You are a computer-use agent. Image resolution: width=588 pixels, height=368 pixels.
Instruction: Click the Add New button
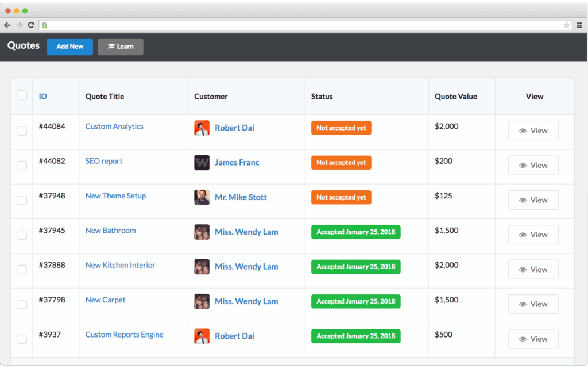69,47
